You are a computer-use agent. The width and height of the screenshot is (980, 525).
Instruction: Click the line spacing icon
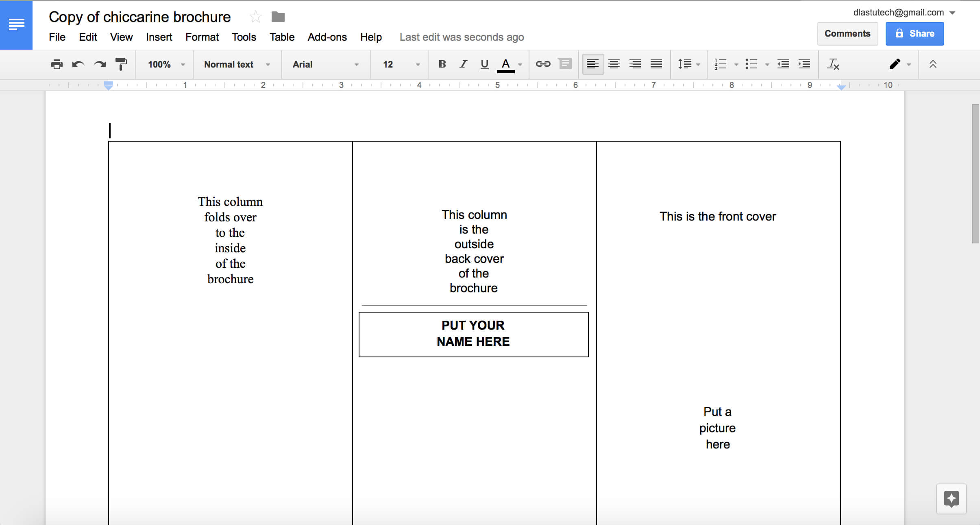click(685, 63)
